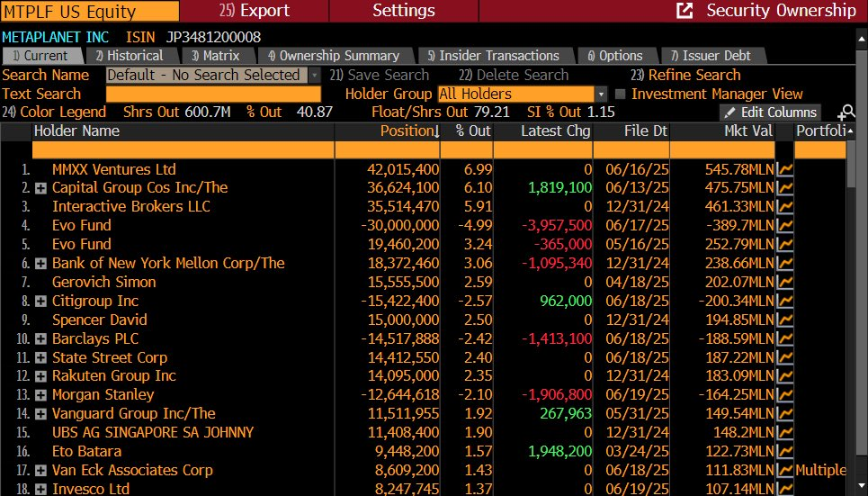Open chart icon for UBS AG SINGAPORE row
This screenshot has width=868, height=496.
(784, 432)
